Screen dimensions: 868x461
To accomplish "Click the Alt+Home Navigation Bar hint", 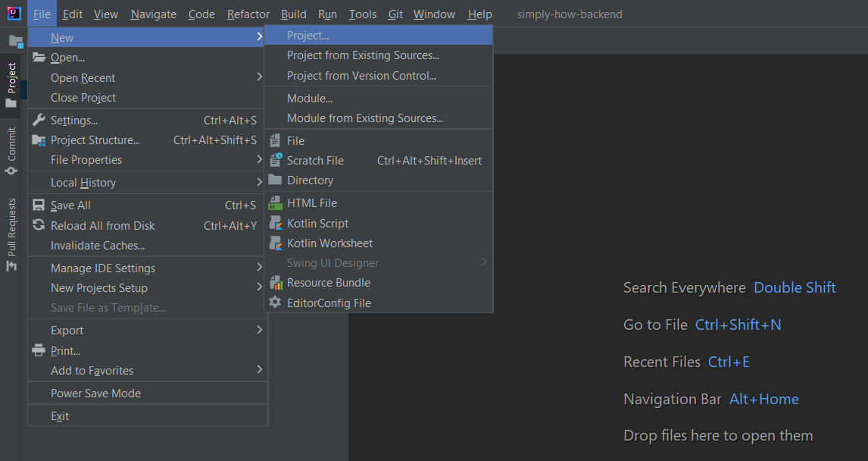I will (764, 399).
